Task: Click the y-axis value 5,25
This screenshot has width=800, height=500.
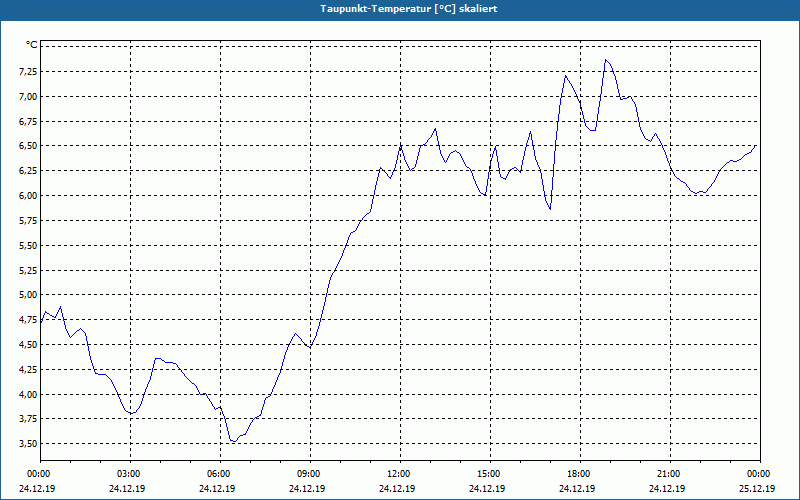Action: [28, 270]
